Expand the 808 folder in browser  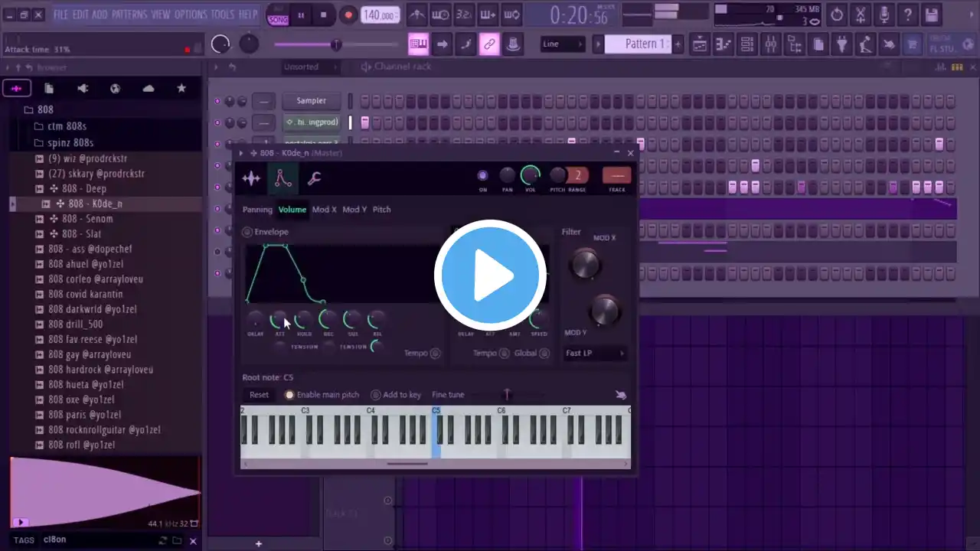39,109
